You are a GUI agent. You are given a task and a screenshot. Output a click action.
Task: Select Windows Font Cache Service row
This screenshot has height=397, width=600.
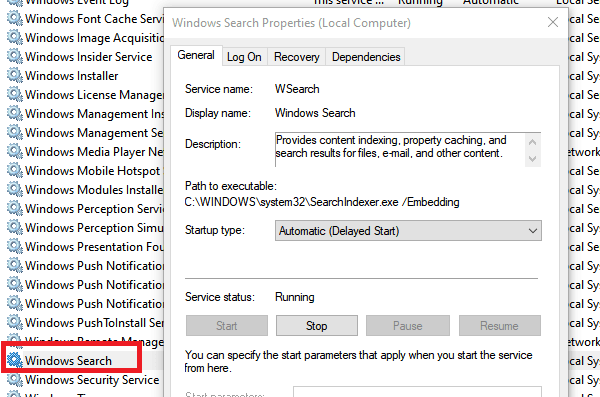[94, 19]
